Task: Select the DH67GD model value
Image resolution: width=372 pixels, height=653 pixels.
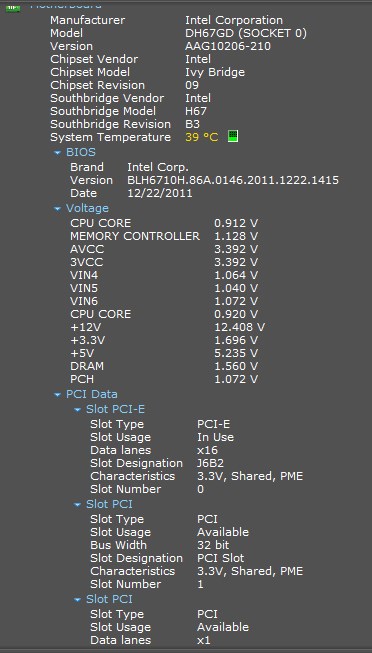Action: coord(246,33)
